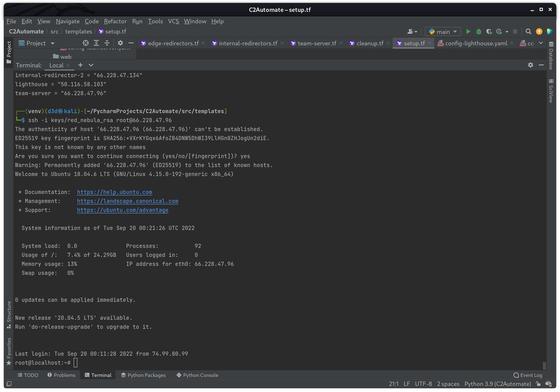Expand the Project view dropdown
The image size is (560, 392).
pos(52,43)
